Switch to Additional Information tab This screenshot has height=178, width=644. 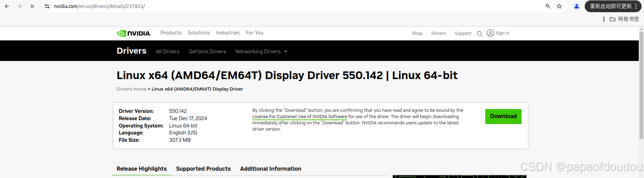pos(271,169)
